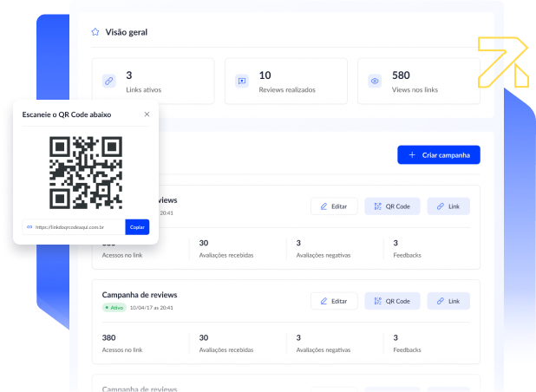536x392 pixels.
Task: Click the pencil icon in the Ativo campaign's Editar button
Action: click(x=324, y=301)
